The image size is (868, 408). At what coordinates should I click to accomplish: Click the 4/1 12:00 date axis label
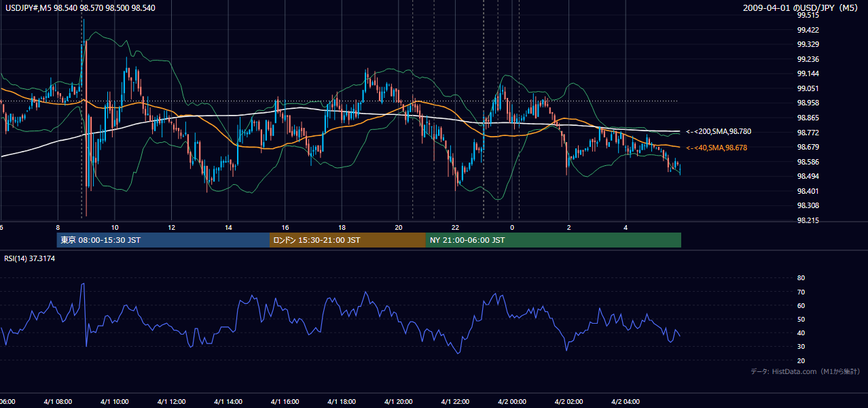171,402
